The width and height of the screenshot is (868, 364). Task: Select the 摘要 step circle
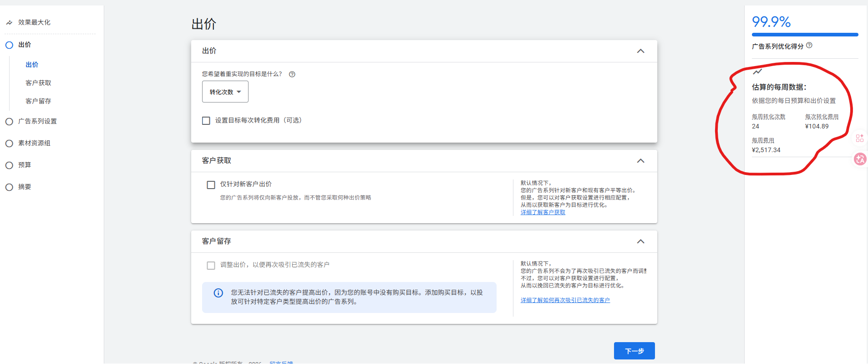(x=9, y=187)
